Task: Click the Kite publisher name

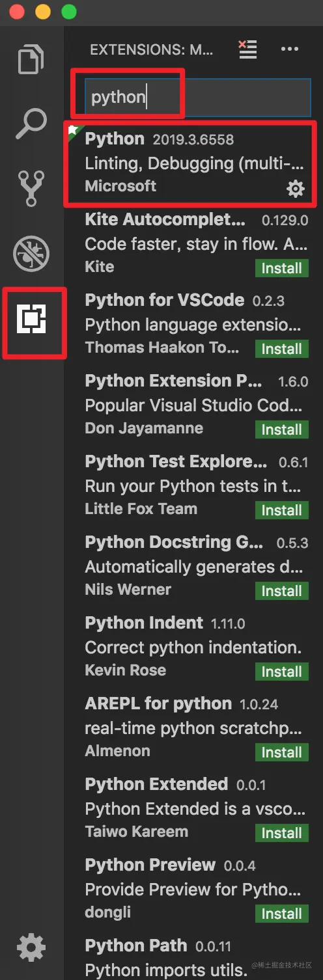Action: click(x=99, y=267)
